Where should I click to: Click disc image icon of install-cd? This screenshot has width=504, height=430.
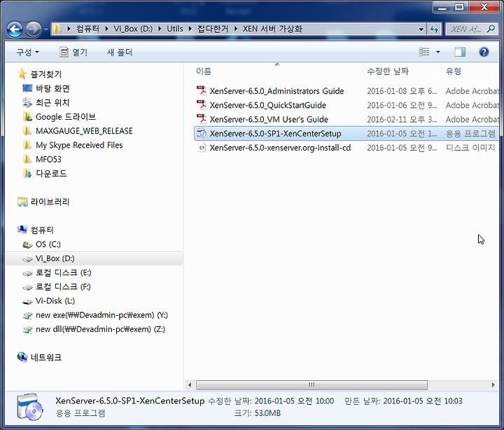point(202,148)
